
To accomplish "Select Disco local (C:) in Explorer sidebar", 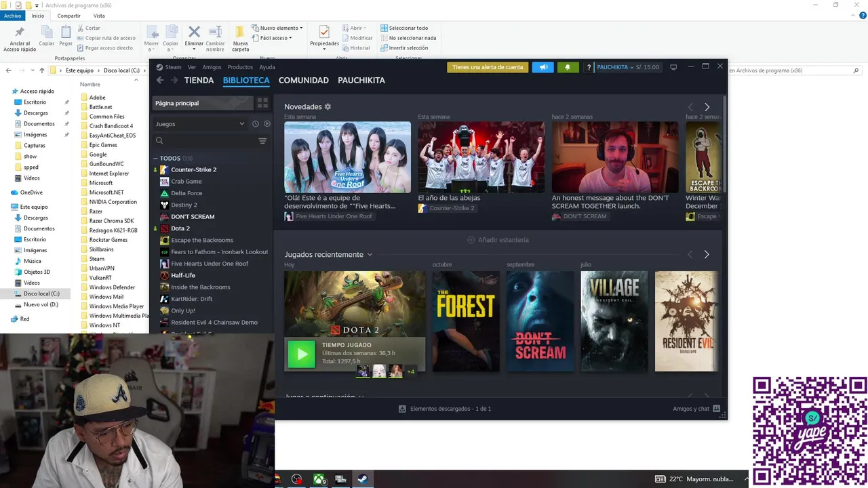I will [x=41, y=293].
